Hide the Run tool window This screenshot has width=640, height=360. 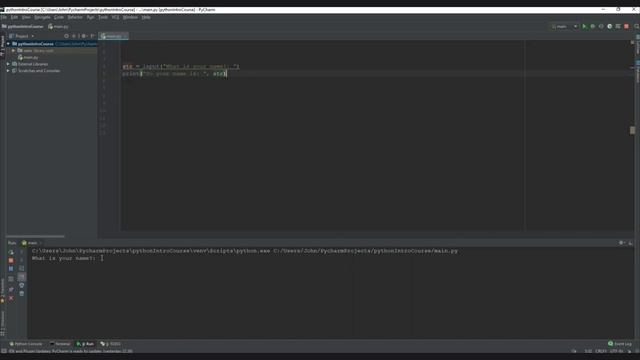(630, 243)
